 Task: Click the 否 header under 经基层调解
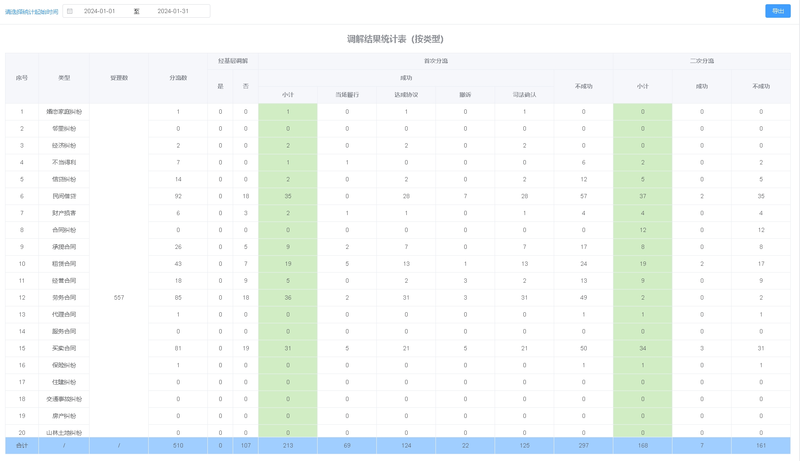click(x=245, y=87)
